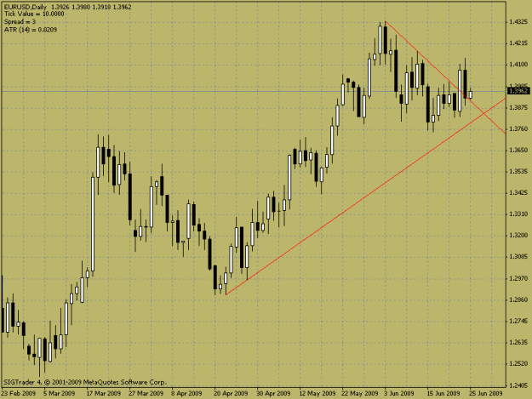Click the 'Spread = 3' indicator text
Viewport: 532px width, 399px height.
tap(20, 22)
